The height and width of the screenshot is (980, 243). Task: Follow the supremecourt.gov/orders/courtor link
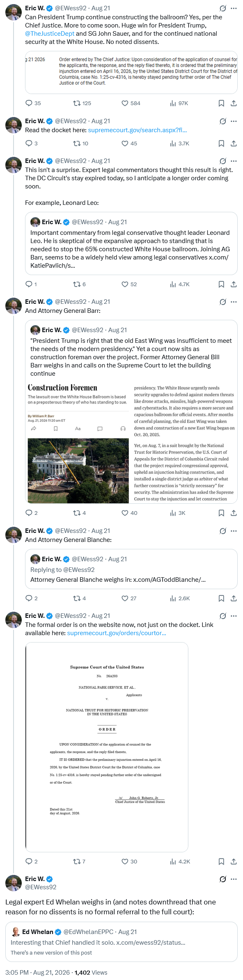coord(117,633)
